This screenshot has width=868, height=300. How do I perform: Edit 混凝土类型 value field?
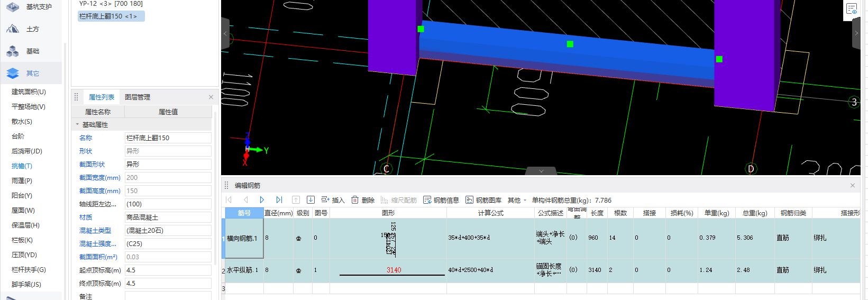[168, 230]
